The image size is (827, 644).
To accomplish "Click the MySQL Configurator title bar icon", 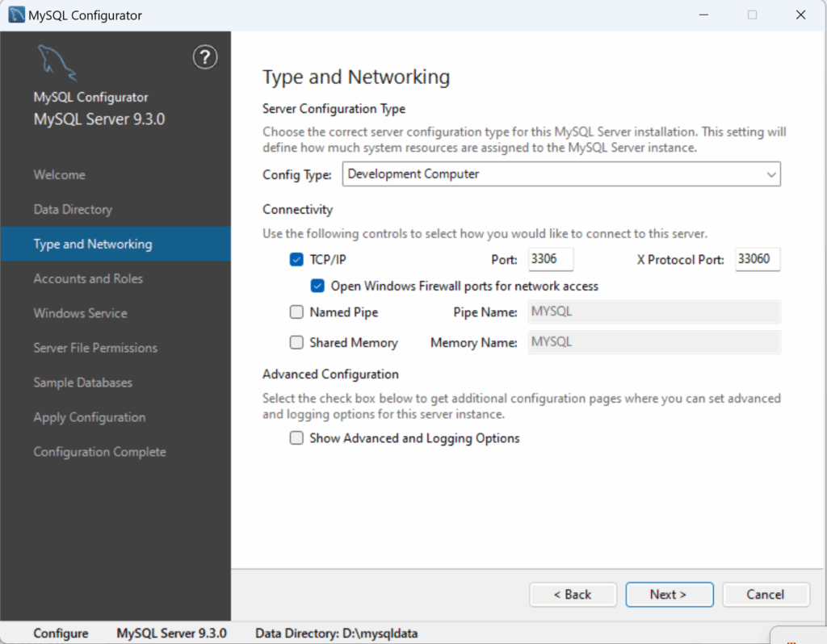I will tap(15, 15).
